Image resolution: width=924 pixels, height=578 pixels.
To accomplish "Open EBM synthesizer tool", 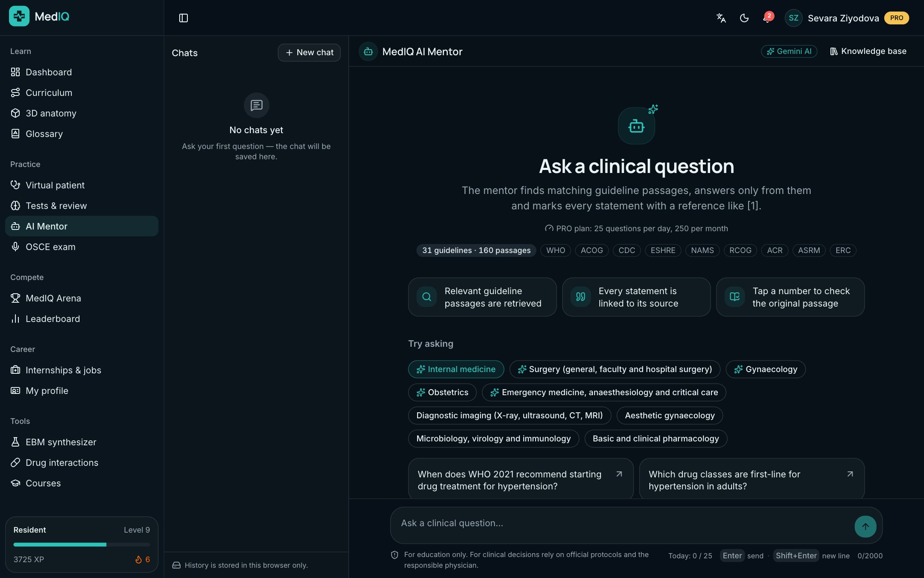I will [82, 442].
